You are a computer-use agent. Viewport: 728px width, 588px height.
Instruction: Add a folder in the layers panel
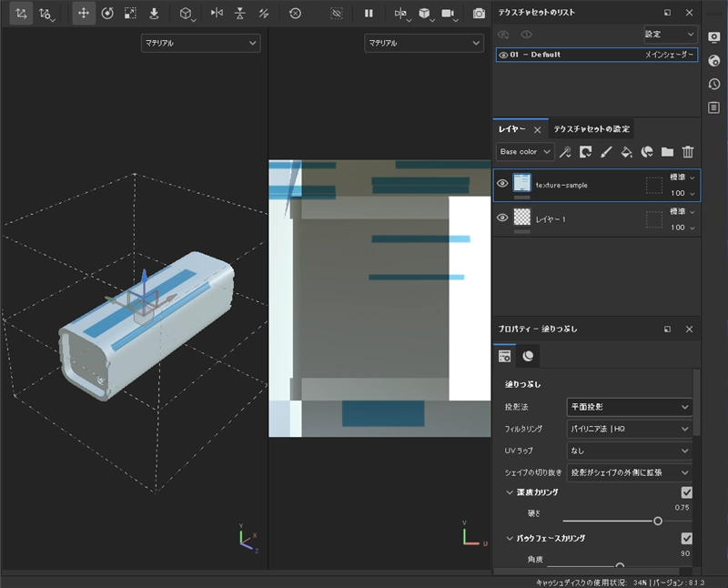point(667,152)
